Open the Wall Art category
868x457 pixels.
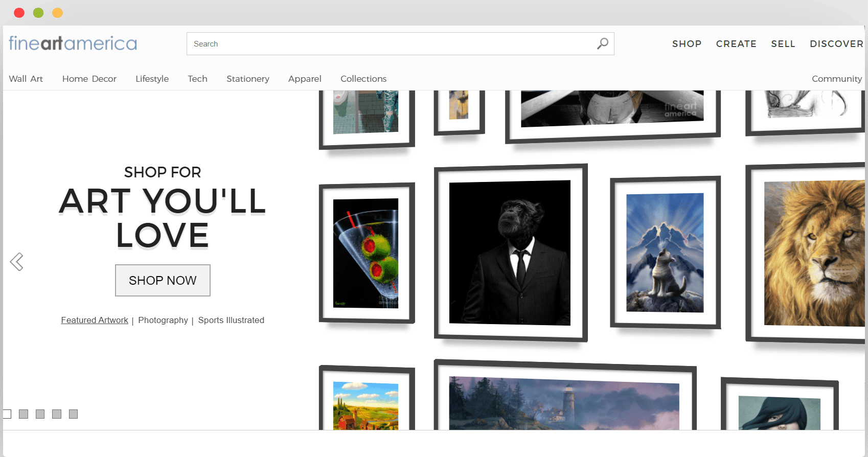click(x=26, y=79)
